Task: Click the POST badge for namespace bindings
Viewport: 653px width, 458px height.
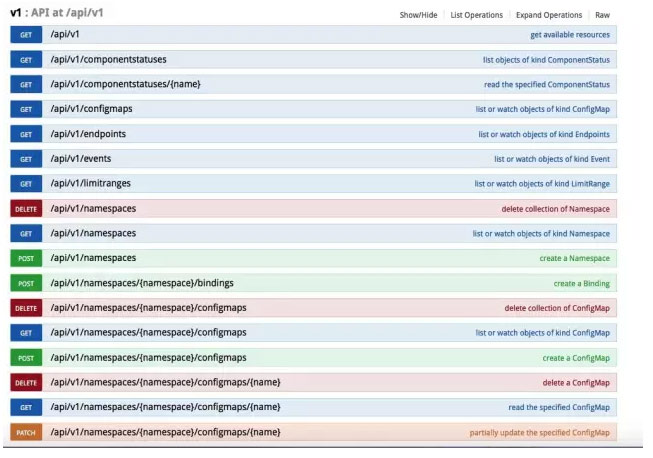Action: pyautogui.click(x=26, y=283)
